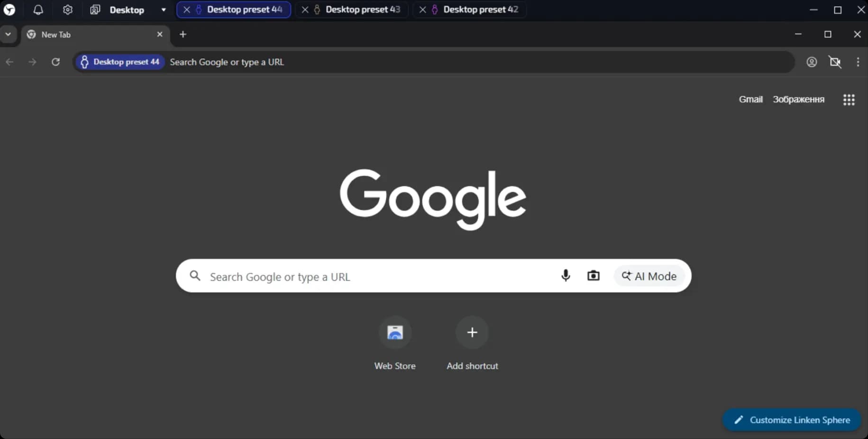
Task: Click the Google search input field
Action: (x=370, y=277)
